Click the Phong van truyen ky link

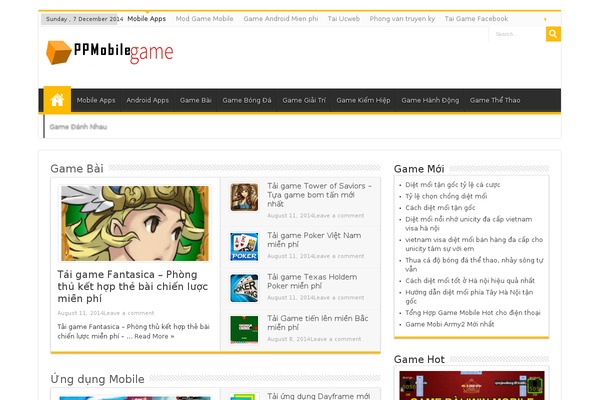point(402,19)
